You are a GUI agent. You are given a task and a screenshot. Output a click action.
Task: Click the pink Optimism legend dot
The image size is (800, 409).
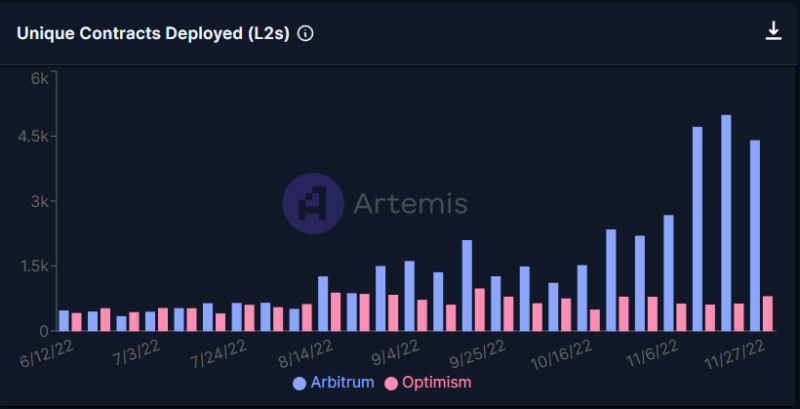[x=391, y=383]
